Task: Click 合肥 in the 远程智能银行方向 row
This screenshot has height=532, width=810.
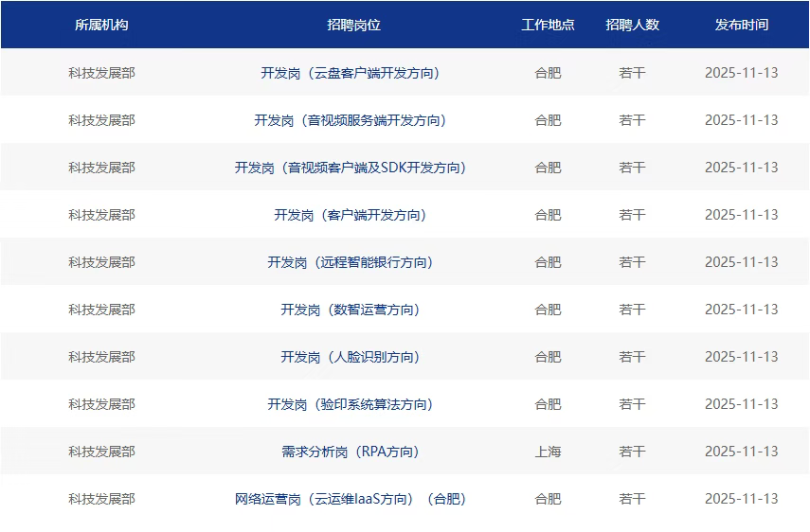Action: coord(548,262)
